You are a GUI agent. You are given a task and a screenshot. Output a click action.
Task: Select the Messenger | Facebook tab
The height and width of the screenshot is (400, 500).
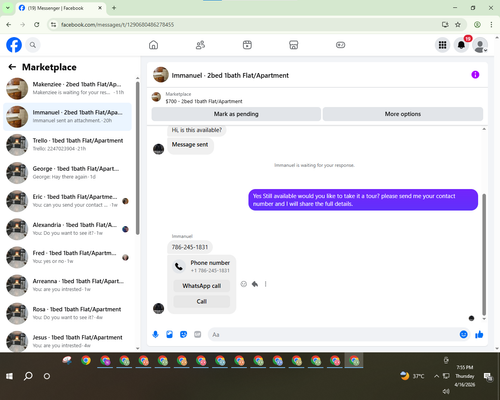point(60,8)
